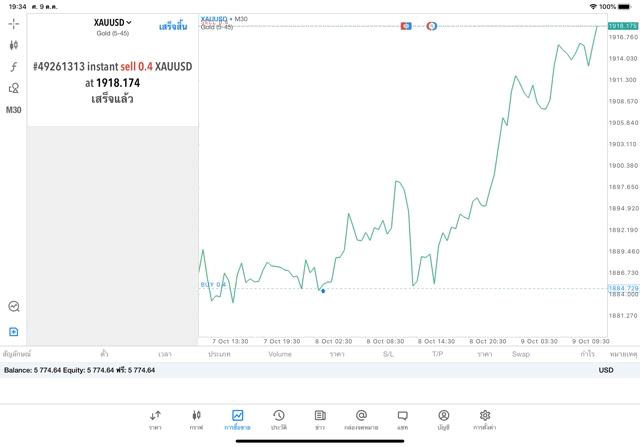The width and height of the screenshot is (640, 447).
Task: Open the News tab (ข่าว)
Action: point(319,419)
